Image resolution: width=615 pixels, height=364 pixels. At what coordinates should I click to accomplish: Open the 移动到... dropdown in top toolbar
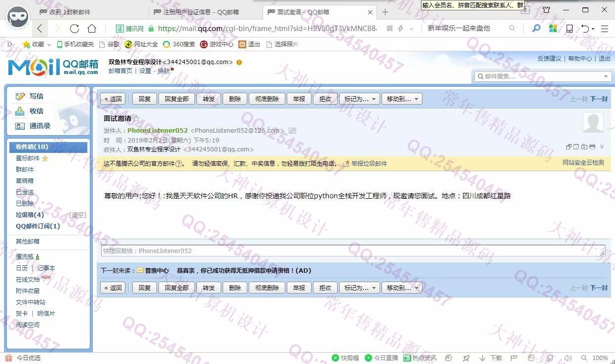coord(402,99)
